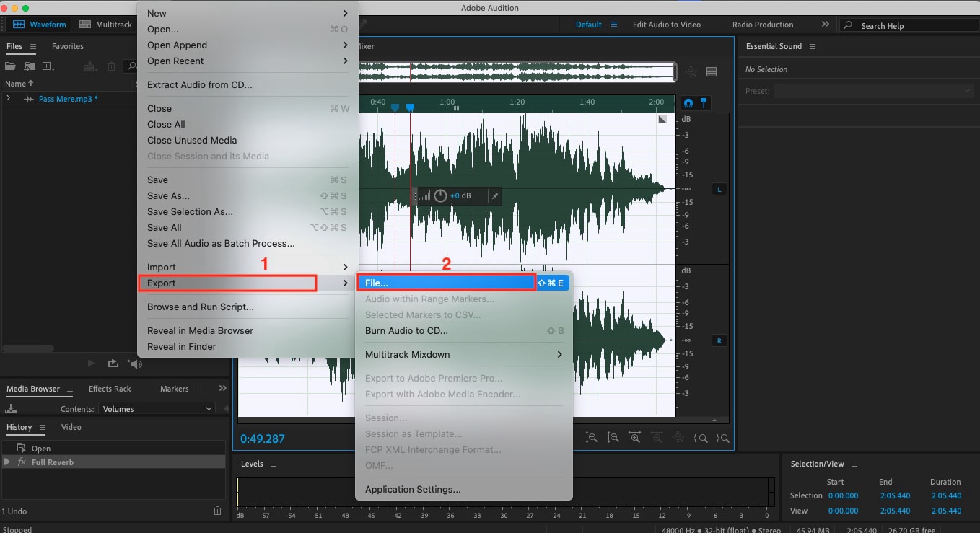This screenshot has width=980, height=533.
Task: Select the Open history step
Action: coord(114,449)
